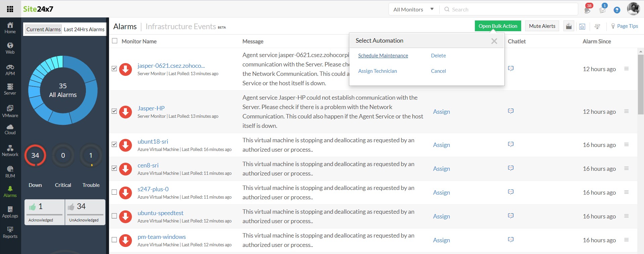Open the blue help question mark icon
The image size is (644, 254).
click(x=617, y=10)
